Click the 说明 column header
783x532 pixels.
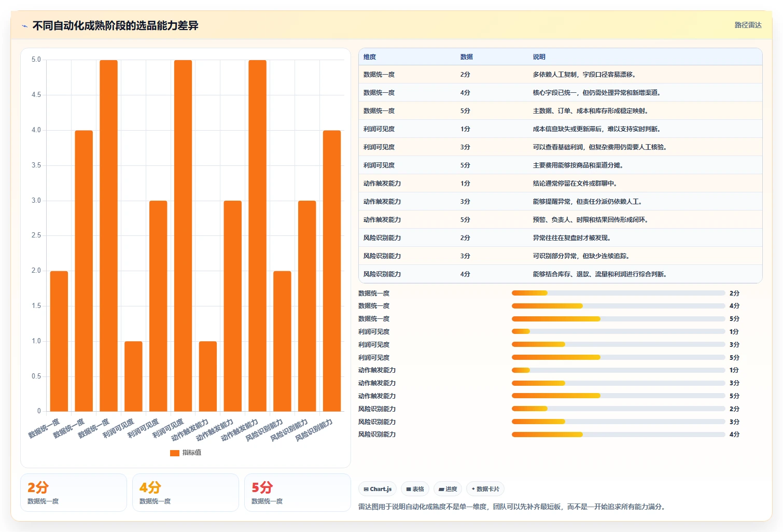pos(539,57)
